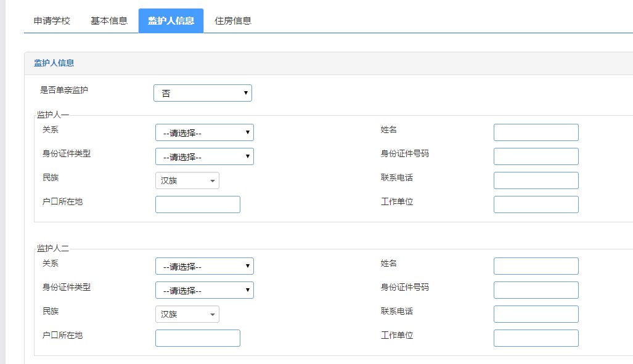
Task: Select 监护人二 联系电话 input box
Action: 536,314
